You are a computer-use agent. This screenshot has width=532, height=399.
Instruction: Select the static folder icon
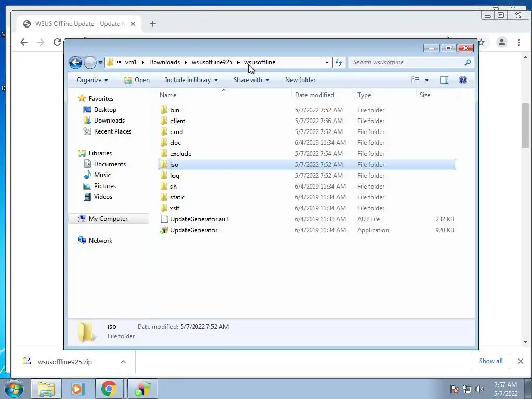click(164, 197)
